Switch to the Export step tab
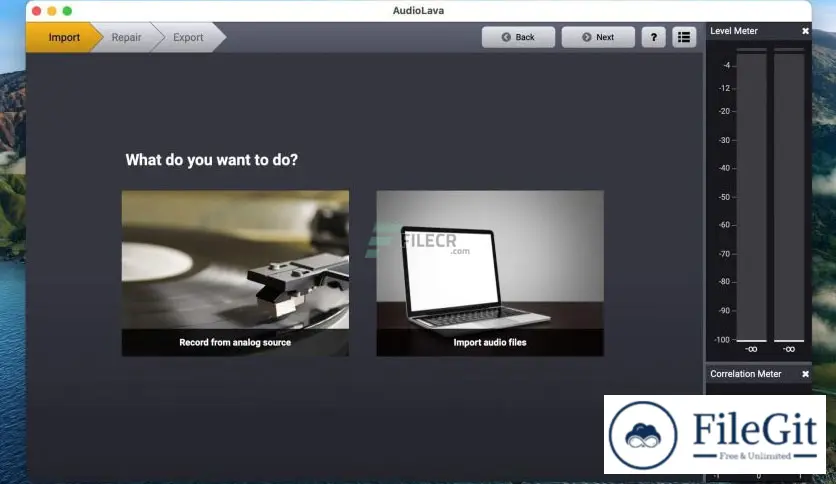The height and width of the screenshot is (484, 836). [188, 37]
